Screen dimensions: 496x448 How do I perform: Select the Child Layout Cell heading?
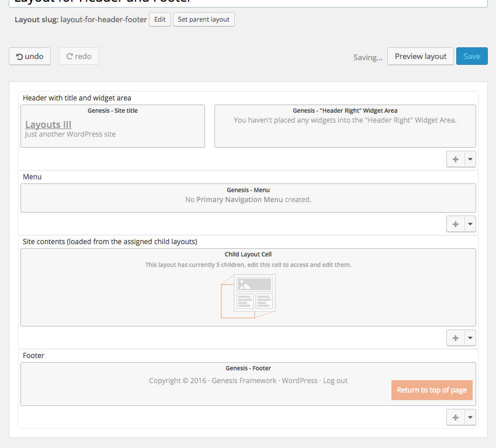coord(248,254)
